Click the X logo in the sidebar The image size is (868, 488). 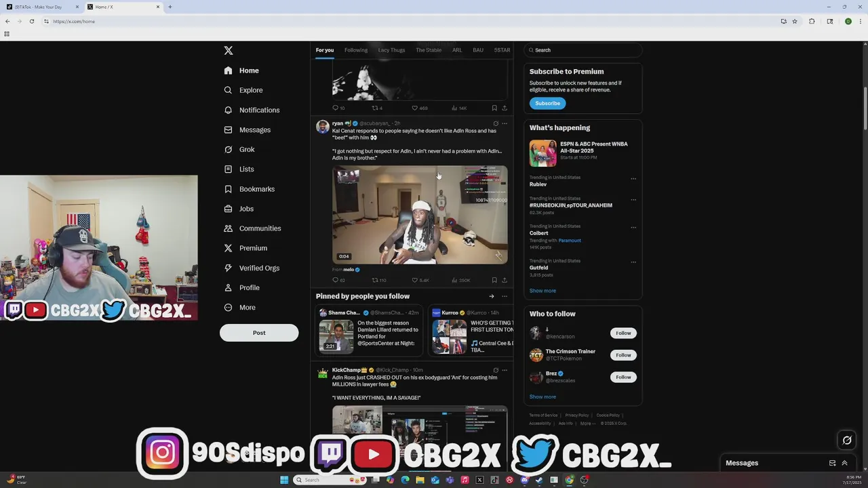[x=229, y=51]
